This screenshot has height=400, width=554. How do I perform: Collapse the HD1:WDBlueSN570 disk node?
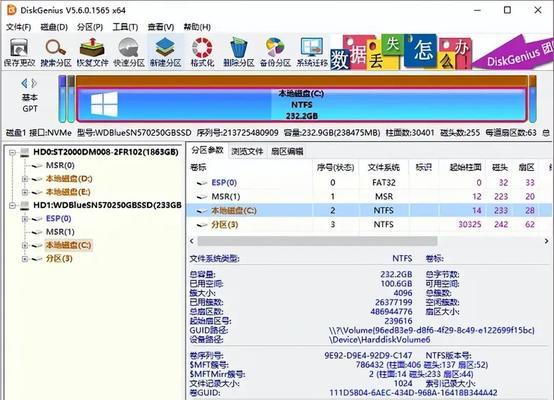pyautogui.click(x=13, y=205)
